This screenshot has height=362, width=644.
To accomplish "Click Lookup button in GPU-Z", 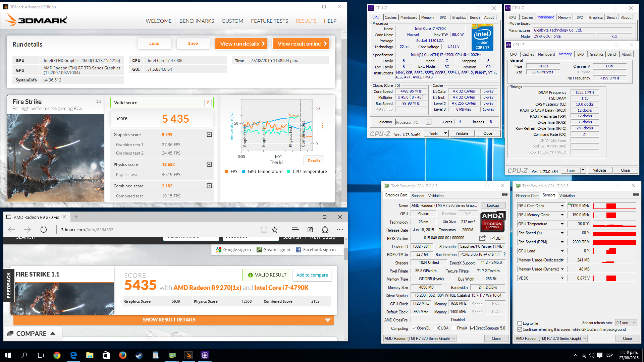I will point(493,205).
